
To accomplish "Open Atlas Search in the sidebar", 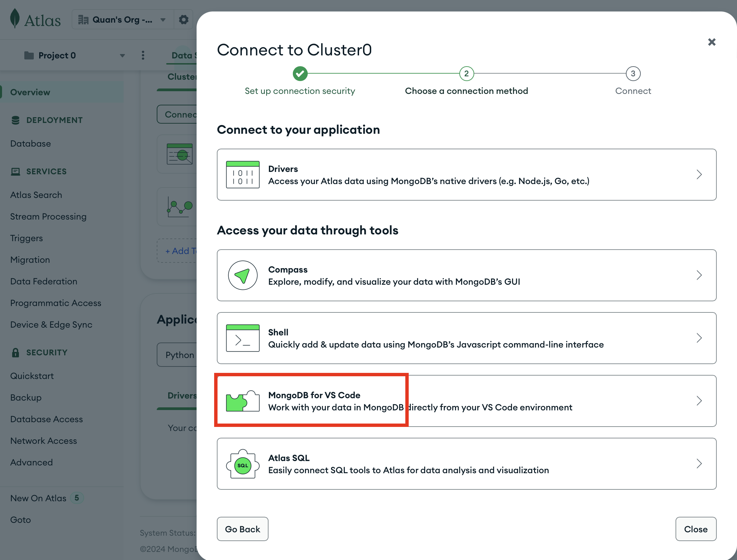I will [36, 195].
